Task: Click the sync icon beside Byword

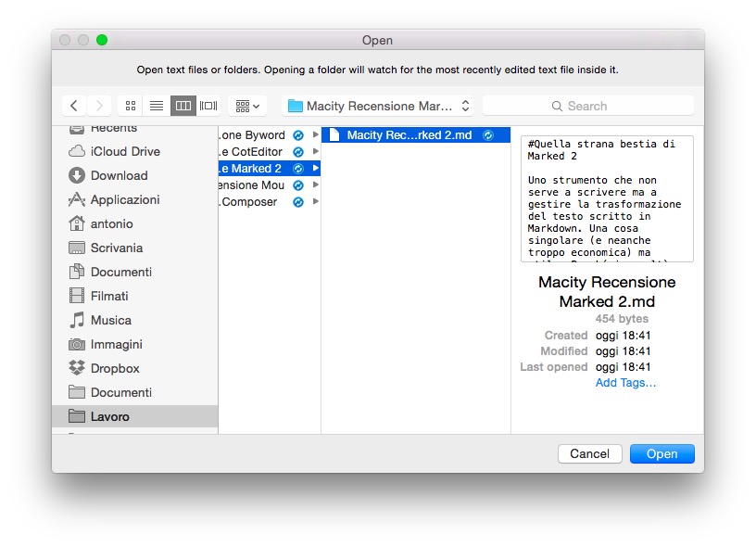Action: pos(298,135)
